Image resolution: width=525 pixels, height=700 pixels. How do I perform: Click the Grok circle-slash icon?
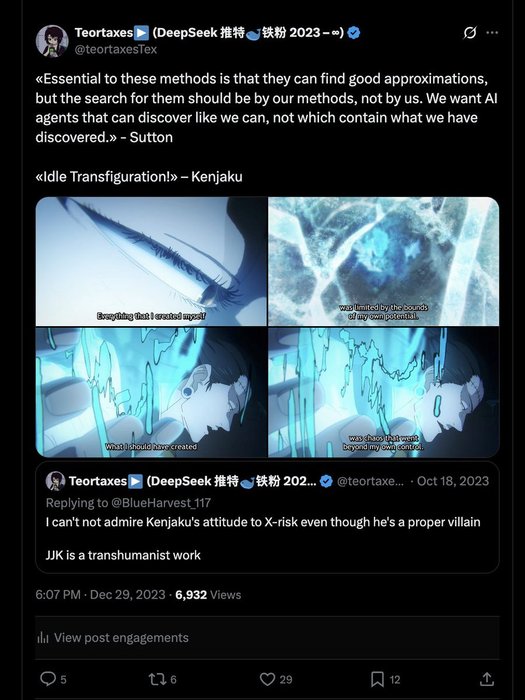coord(470,33)
